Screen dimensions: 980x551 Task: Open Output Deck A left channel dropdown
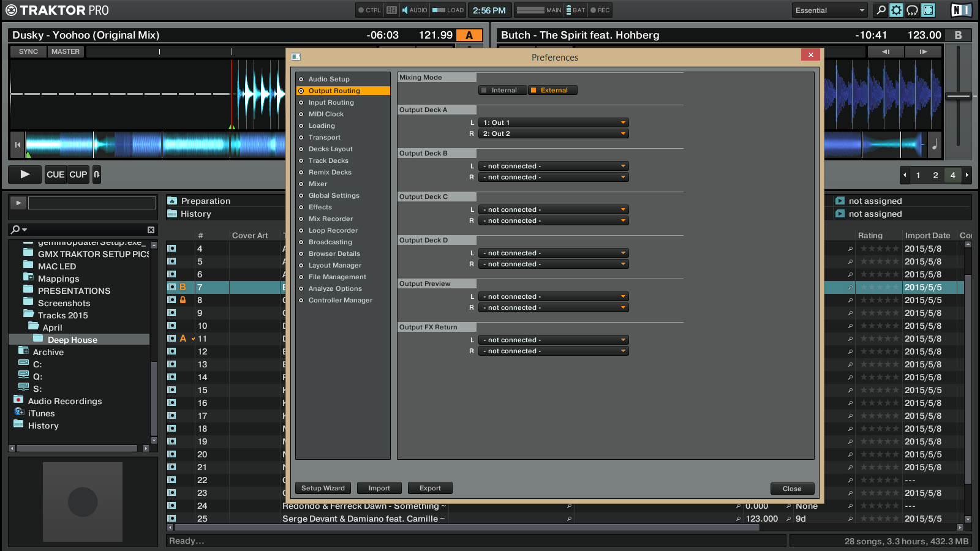[x=554, y=122]
